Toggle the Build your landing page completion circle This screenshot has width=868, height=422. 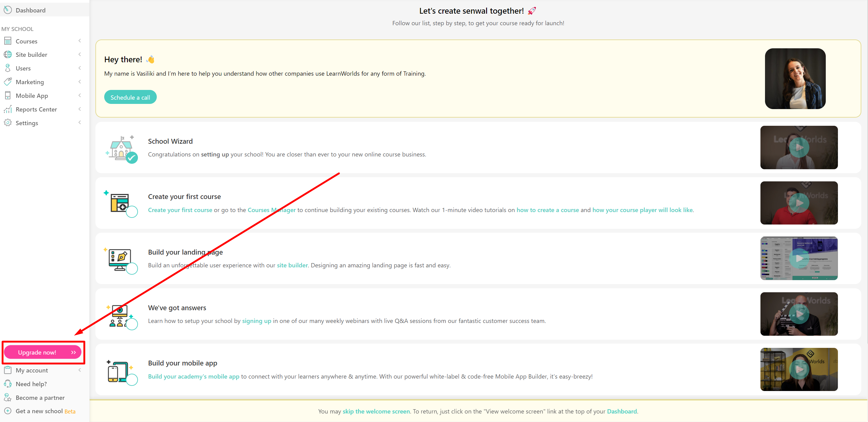[132, 269]
